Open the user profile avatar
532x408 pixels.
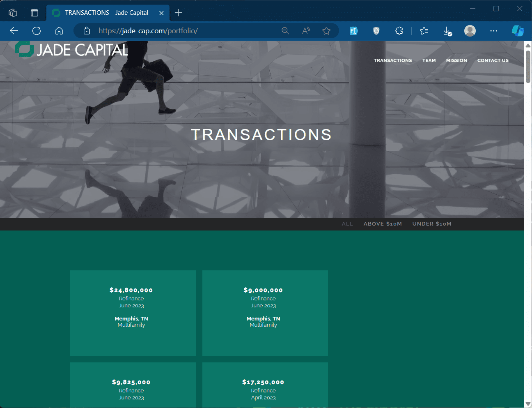[470, 31]
